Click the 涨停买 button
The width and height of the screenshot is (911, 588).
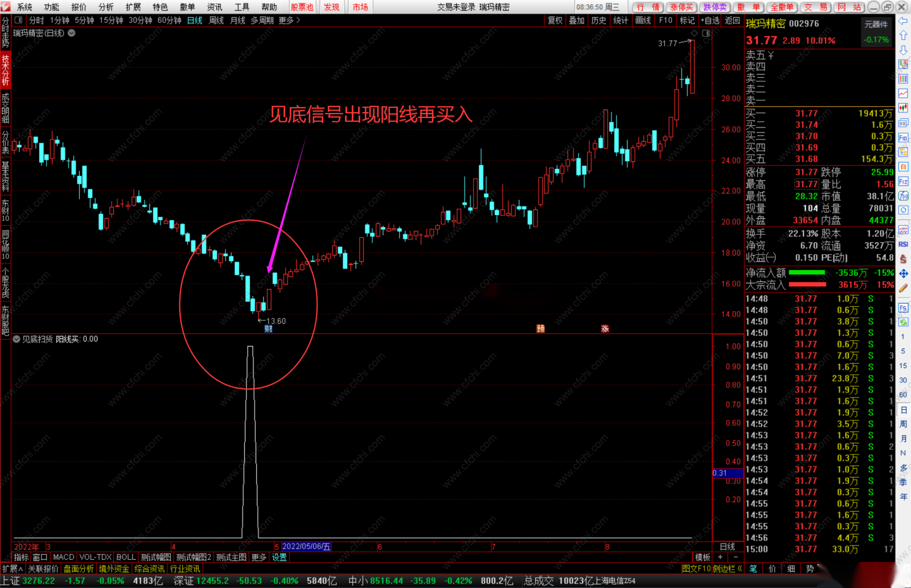(681, 7)
